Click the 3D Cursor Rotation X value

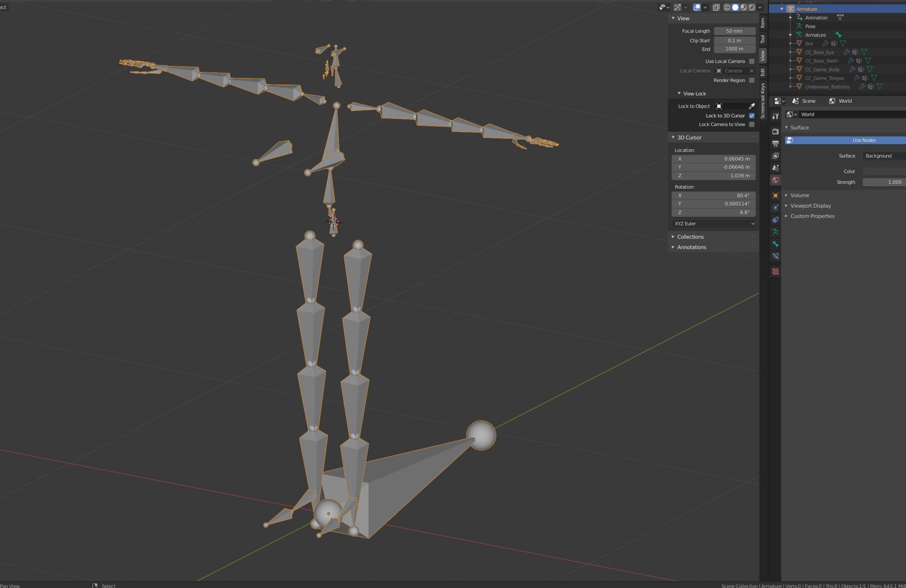713,196
